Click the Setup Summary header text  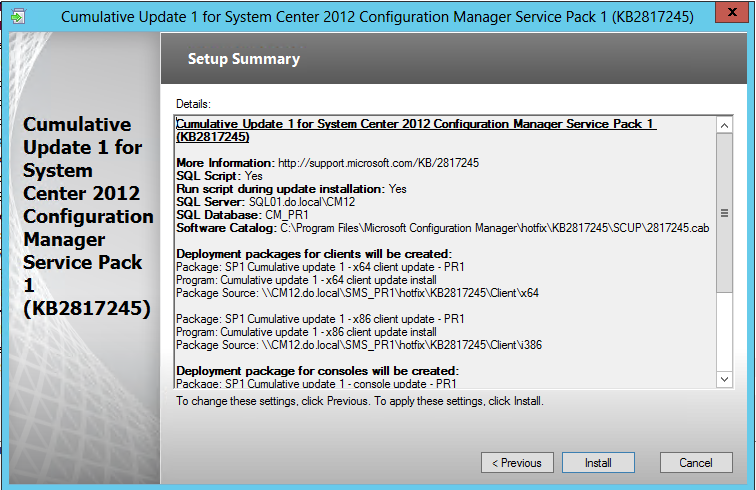[x=244, y=59]
